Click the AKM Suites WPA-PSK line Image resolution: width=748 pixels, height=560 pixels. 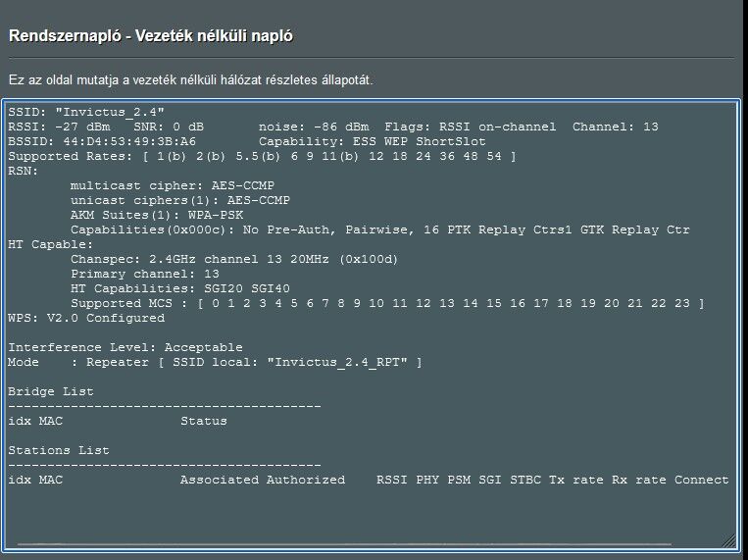(157, 216)
